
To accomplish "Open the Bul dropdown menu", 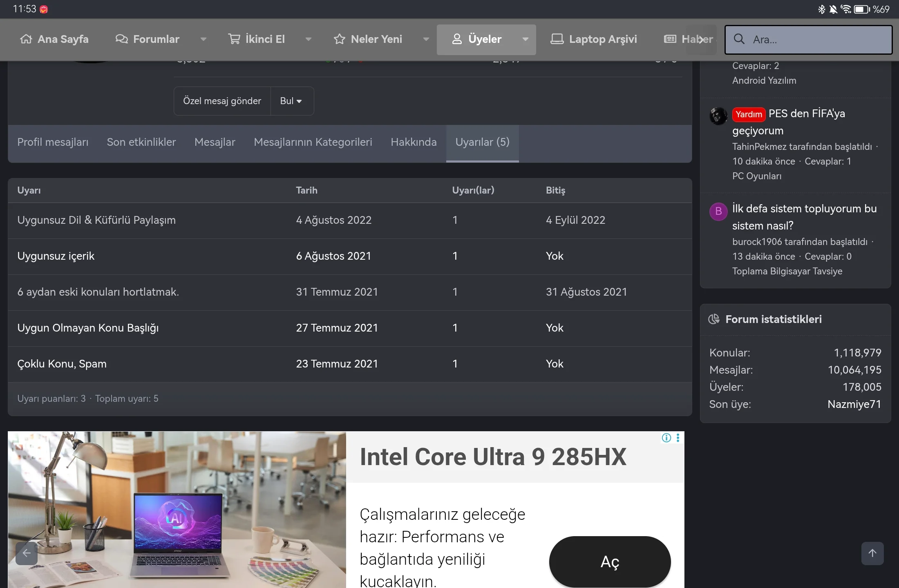I will click(291, 101).
